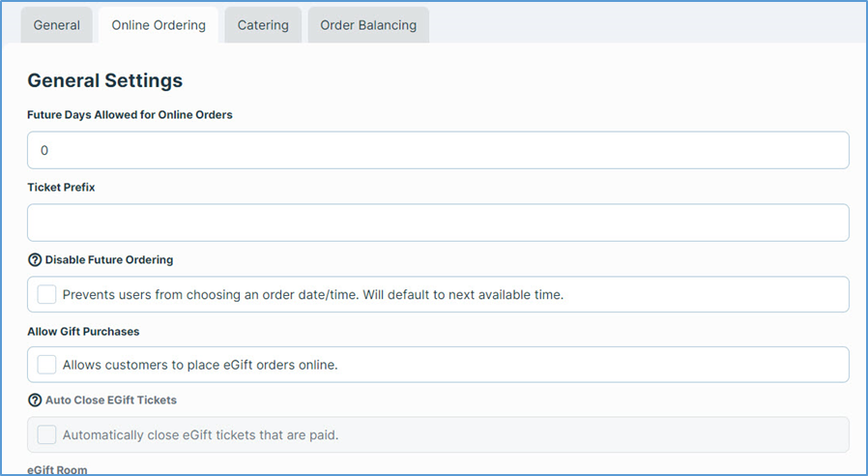Click the eGift Room label
Image resolution: width=868 pixels, height=476 pixels.
[57, 469]
